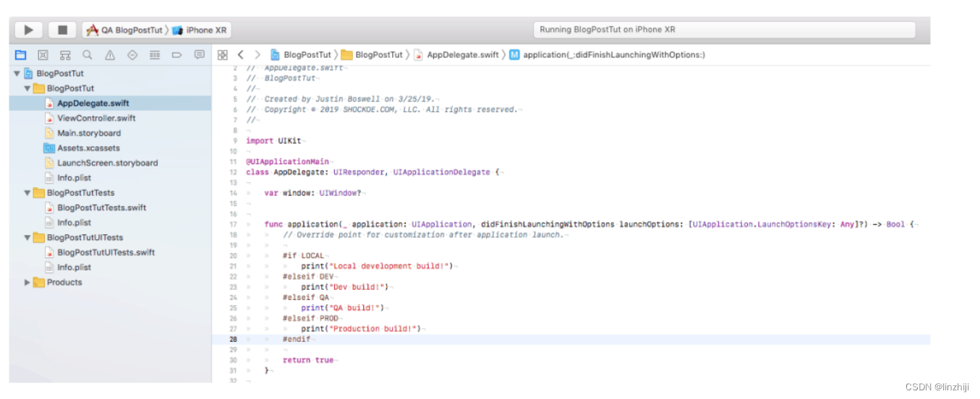
Task: Click print("QA build!") line
Action: pyautogui.click(x=343, y=308)
